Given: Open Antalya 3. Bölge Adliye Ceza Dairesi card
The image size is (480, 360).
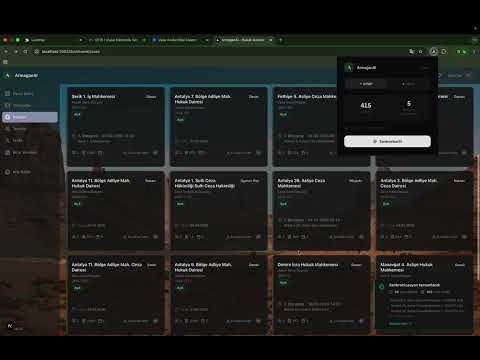Looking at the screenshot, I should [x=424, y=210].
